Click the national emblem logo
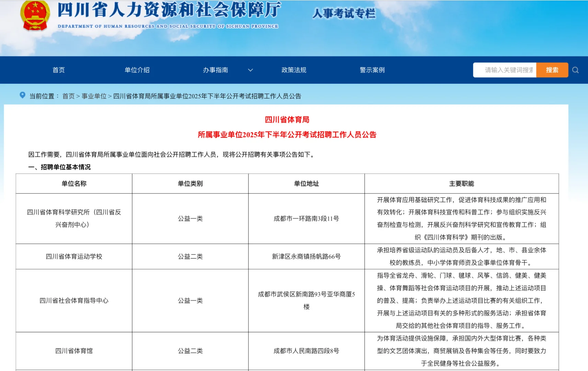Viewport: 588px width, 371px height. (35, 16)
